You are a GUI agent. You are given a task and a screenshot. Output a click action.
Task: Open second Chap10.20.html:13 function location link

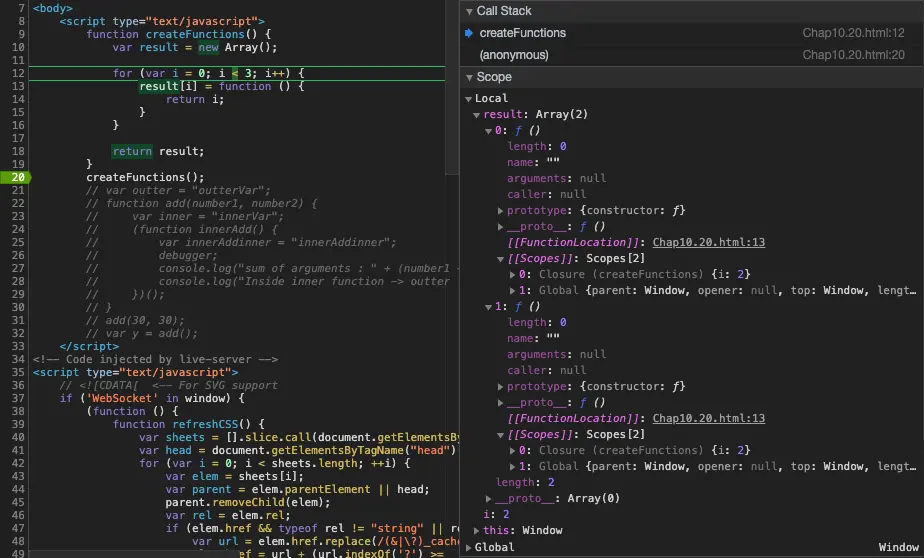point(708,418)
